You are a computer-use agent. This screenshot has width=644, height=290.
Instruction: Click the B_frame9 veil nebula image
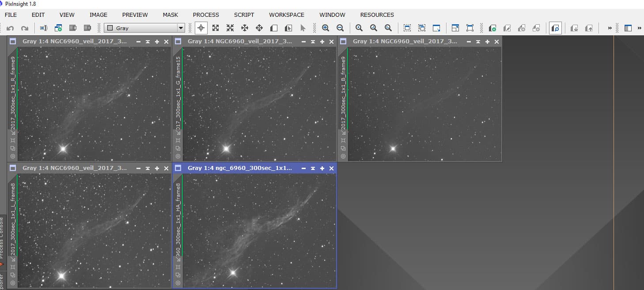pos(425,104)
